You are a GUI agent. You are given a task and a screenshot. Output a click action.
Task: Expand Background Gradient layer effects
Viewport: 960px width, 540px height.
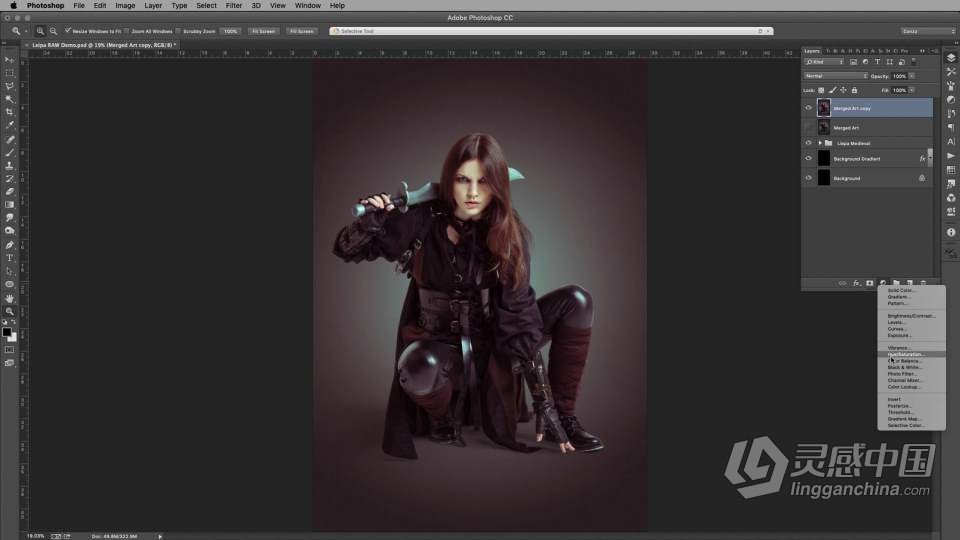930,158
